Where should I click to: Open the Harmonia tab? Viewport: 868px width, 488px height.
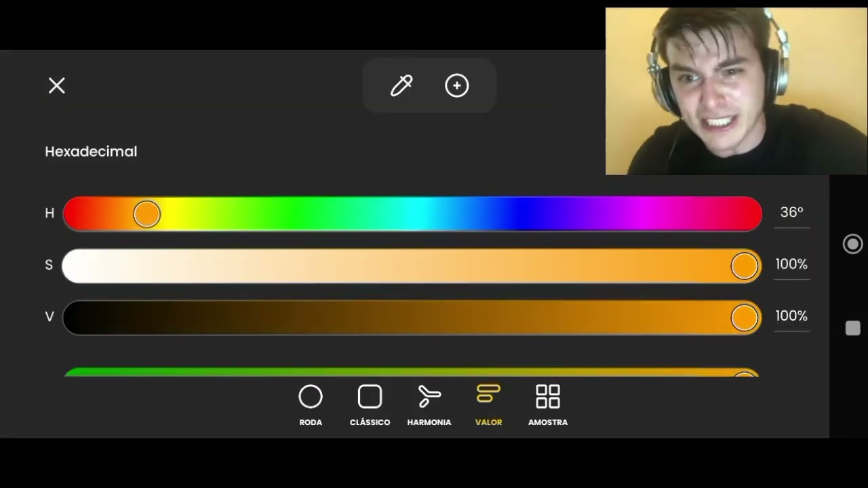click(x=429, y=405)
